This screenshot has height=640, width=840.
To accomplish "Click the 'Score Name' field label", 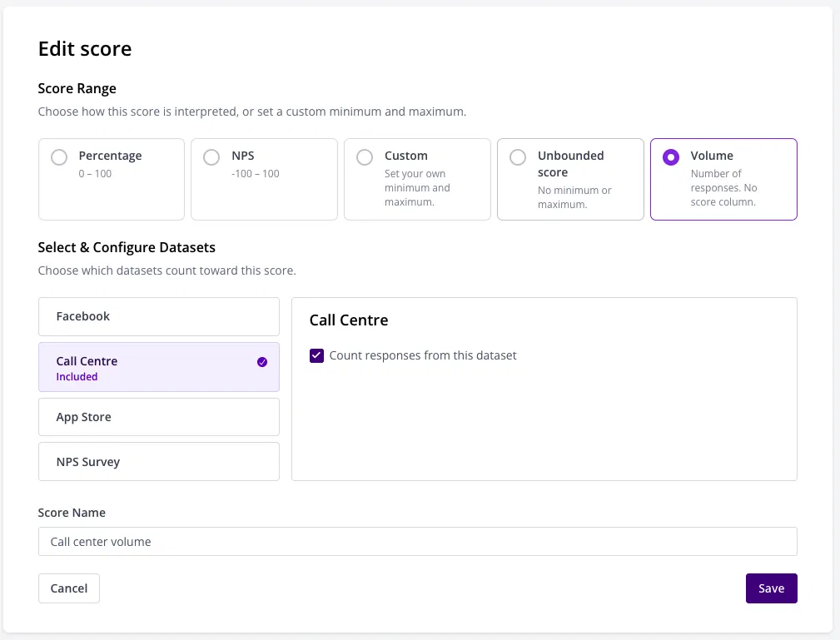I will point(72,513).
